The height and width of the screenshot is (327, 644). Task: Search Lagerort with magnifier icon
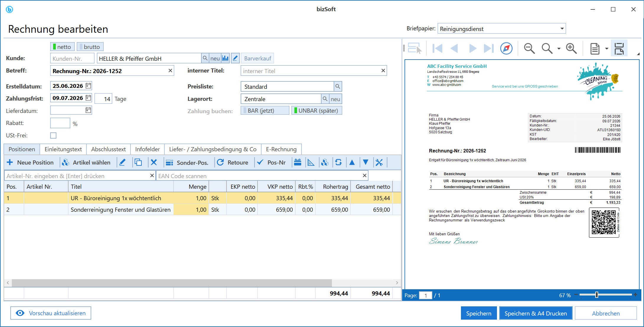point(325,99)
